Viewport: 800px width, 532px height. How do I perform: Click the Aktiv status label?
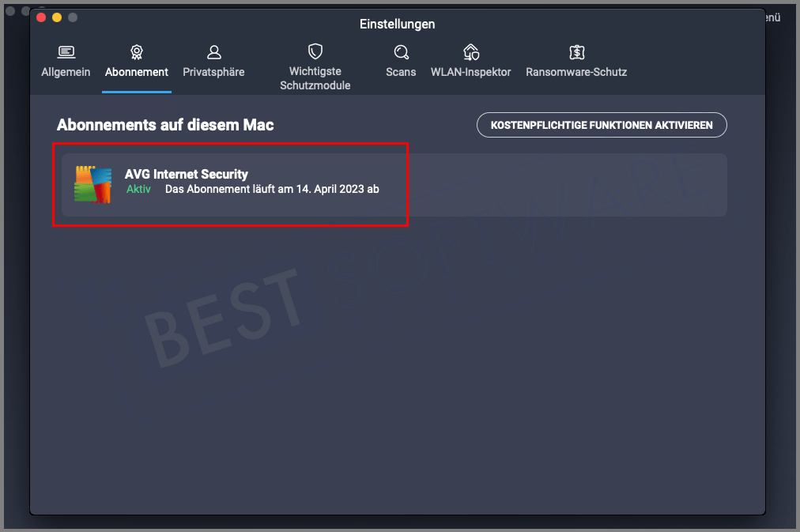point(138,189)
